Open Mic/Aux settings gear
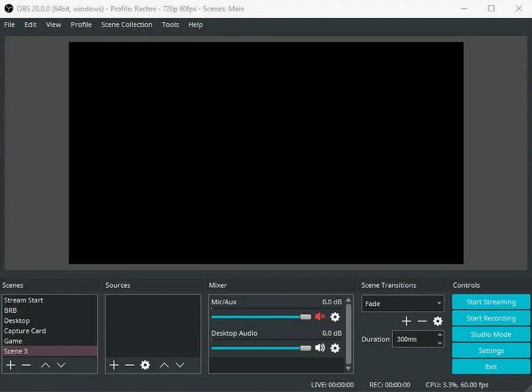The width and height of the screenshot is (532, 392). point(335,317)
